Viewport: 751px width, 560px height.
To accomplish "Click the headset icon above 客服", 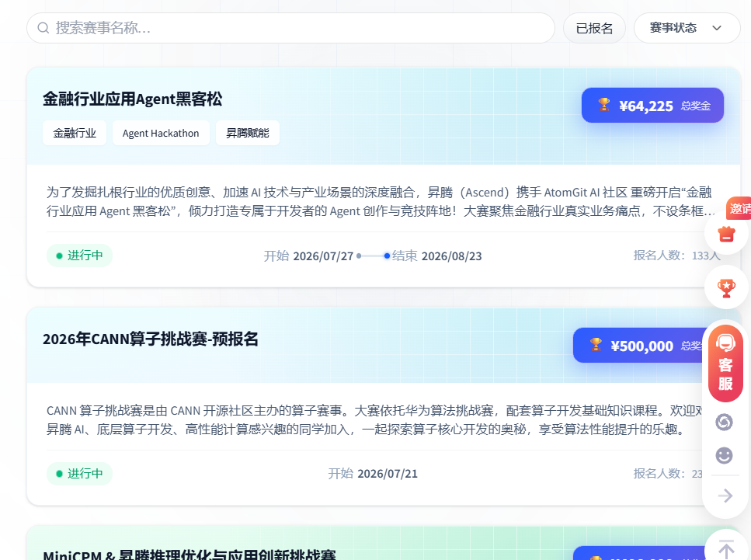I will coord(725,343).
